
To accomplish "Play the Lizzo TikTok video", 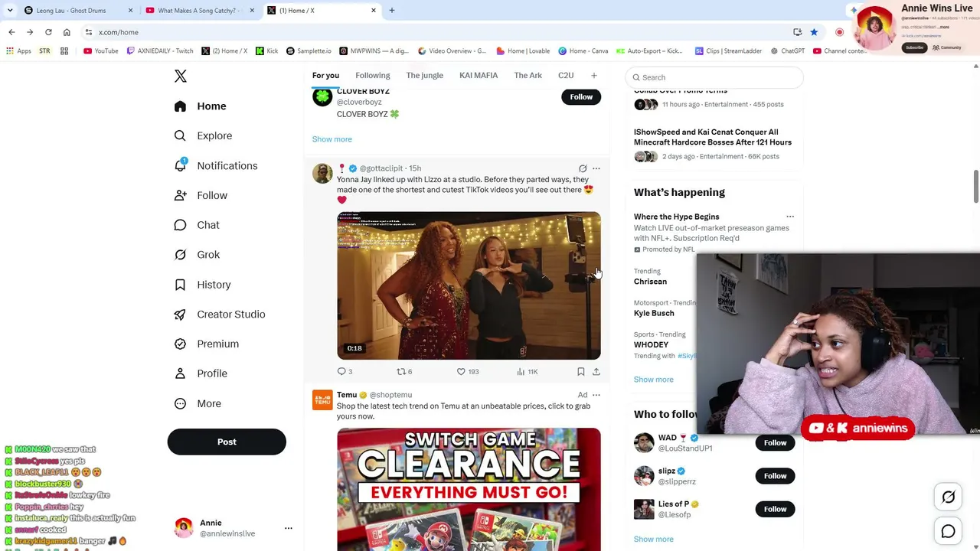I will (469, 285).
